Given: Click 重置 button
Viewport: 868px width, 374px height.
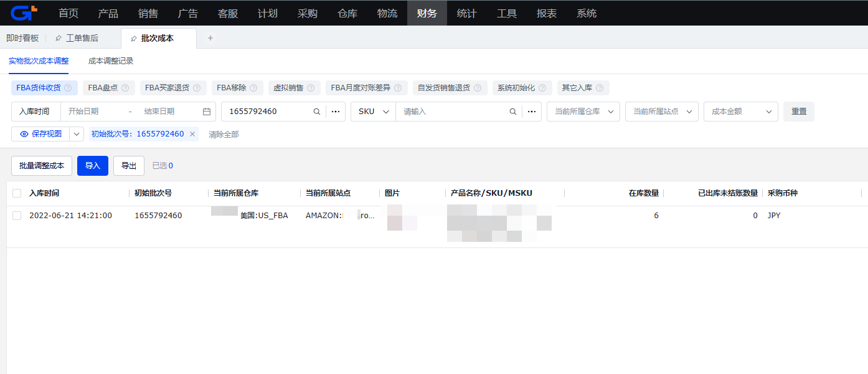Looking at the screenshot, I should 799,112.
